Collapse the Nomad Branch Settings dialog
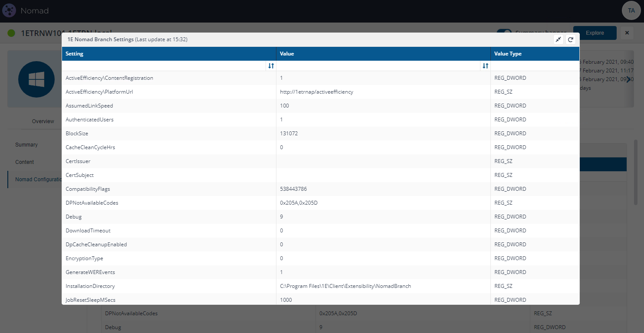Screen dimensions: 644x333 point(559,39)
